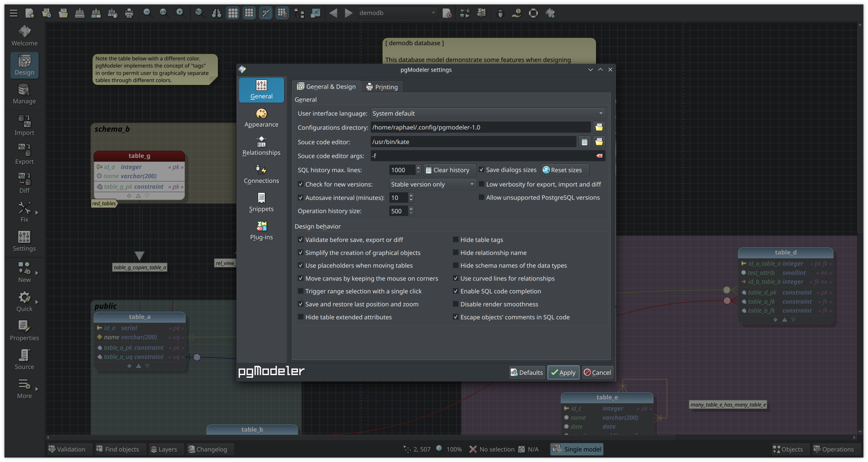Open the Diff tool in sidebar
The height and width of the screenshot is (462, 868).
[x=25, y=184]
